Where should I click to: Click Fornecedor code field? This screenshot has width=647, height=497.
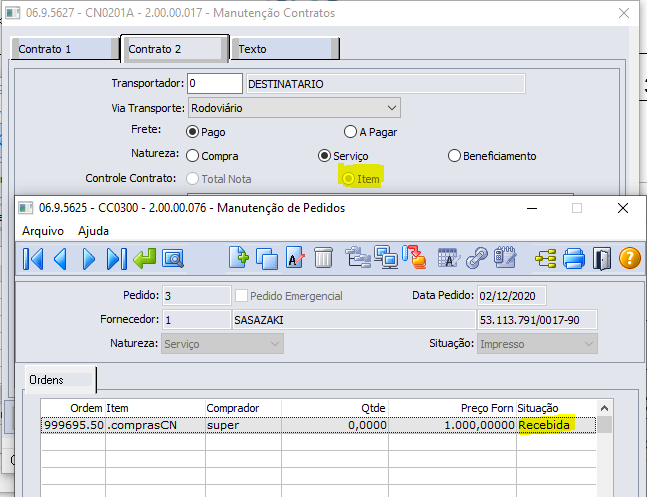196,320
